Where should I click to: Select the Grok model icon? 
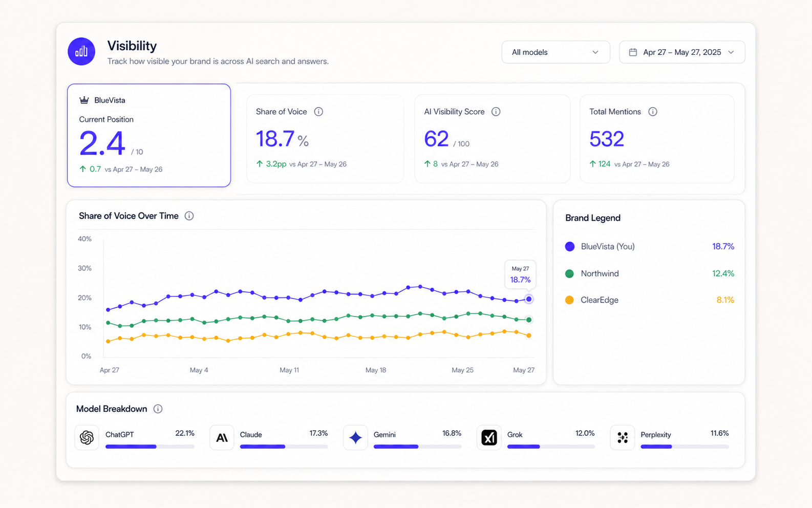pos(489,437)
